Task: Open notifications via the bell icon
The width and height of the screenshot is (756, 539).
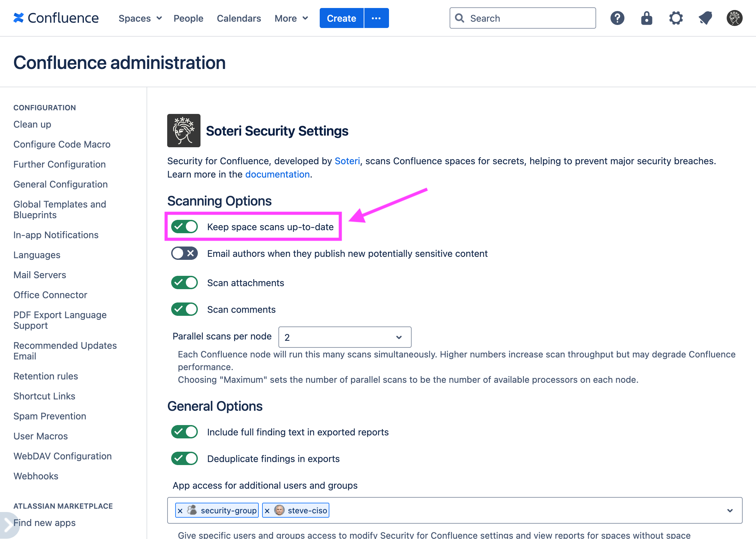Action: pos(705,18)
